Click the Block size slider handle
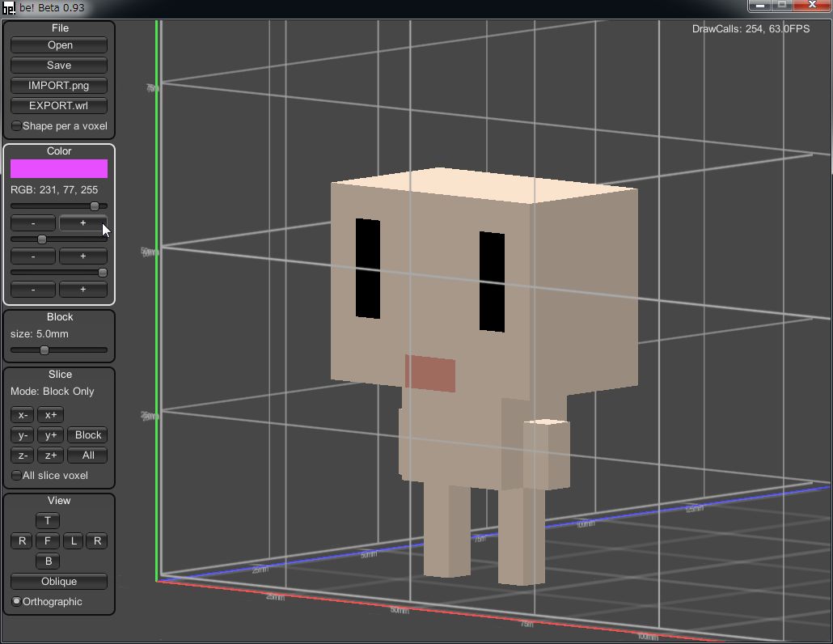Viewport: 833px width, 644px height. pyautogui.click(x=44, y=350)
